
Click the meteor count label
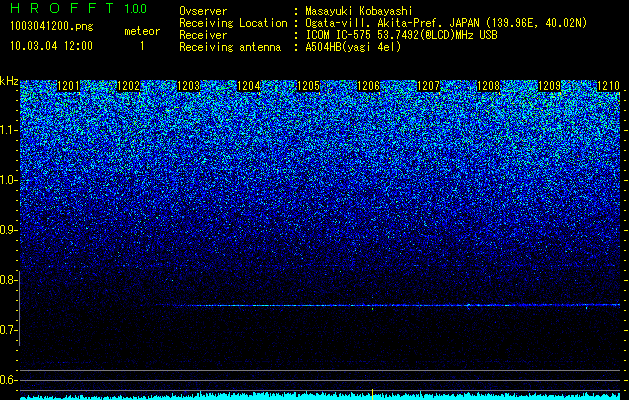click(x=142, y=31)
